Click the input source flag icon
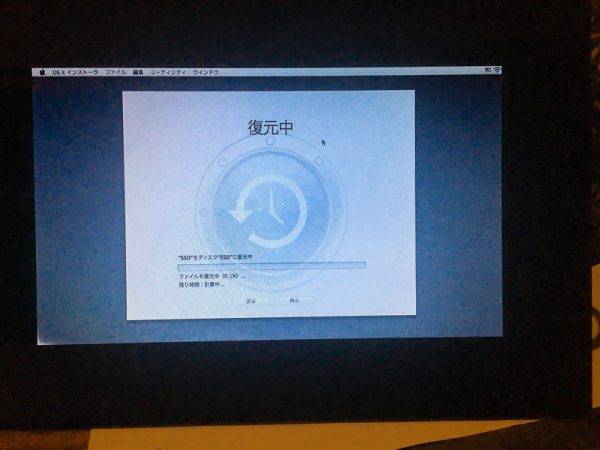 click(x=488, y=70)
